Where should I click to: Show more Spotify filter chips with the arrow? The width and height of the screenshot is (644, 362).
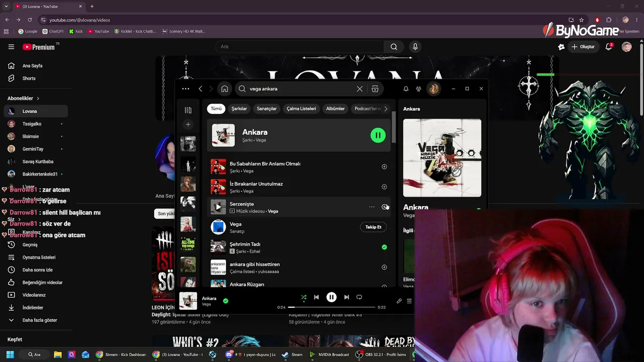(386, 109)
